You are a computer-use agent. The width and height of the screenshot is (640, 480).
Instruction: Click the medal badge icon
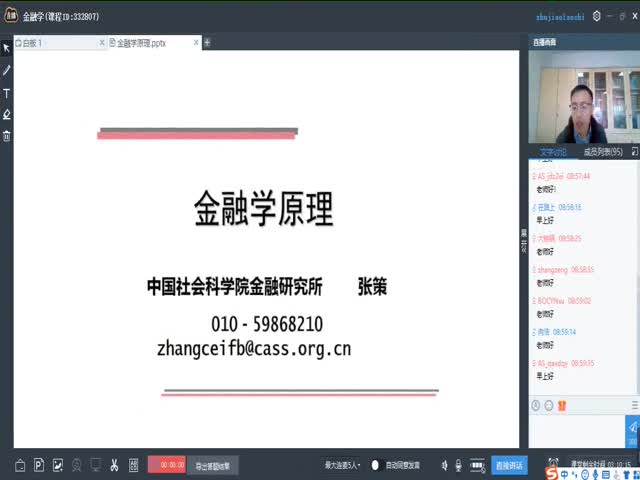[77, 465]
